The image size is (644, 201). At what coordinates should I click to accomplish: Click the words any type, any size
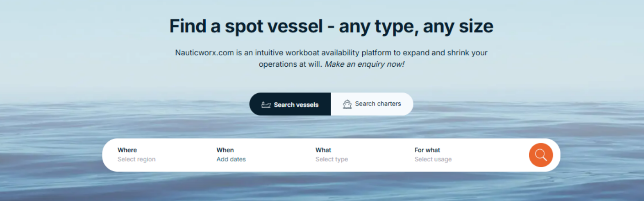[416, 26]
